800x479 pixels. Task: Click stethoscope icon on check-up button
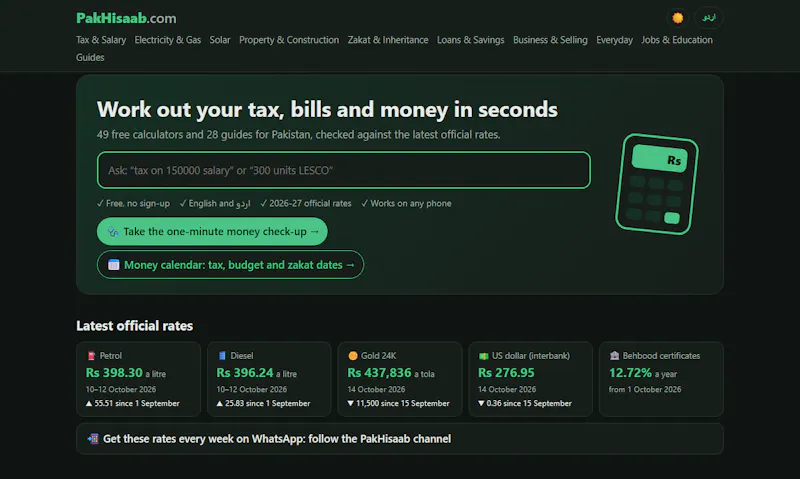[x=113, y=232]
